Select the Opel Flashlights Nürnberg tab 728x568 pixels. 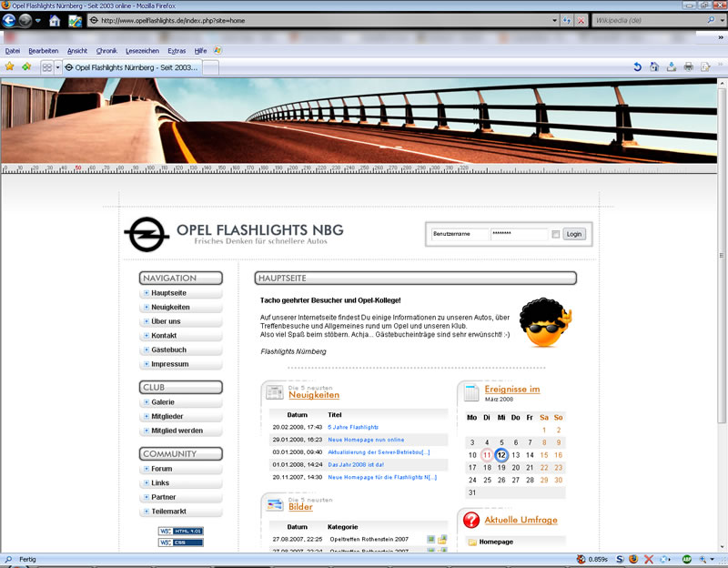pos(132,67)
